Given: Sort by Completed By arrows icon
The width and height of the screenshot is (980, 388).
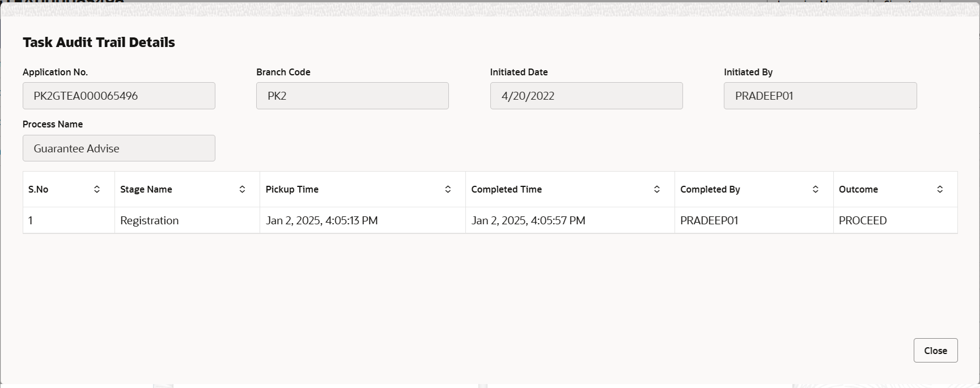Looking at the screenshot, I should [x=816, y=189].
